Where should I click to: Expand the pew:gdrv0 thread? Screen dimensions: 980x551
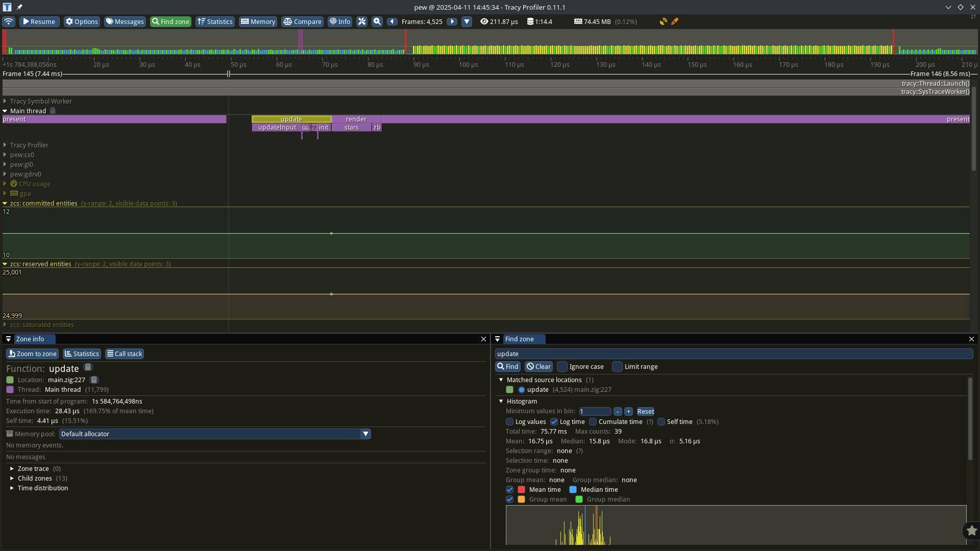(5, 174)
